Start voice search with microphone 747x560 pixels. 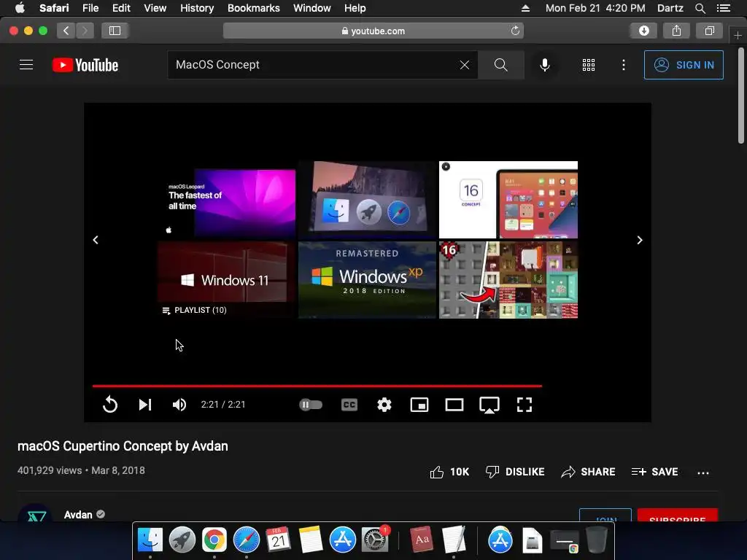coord(544,65)
